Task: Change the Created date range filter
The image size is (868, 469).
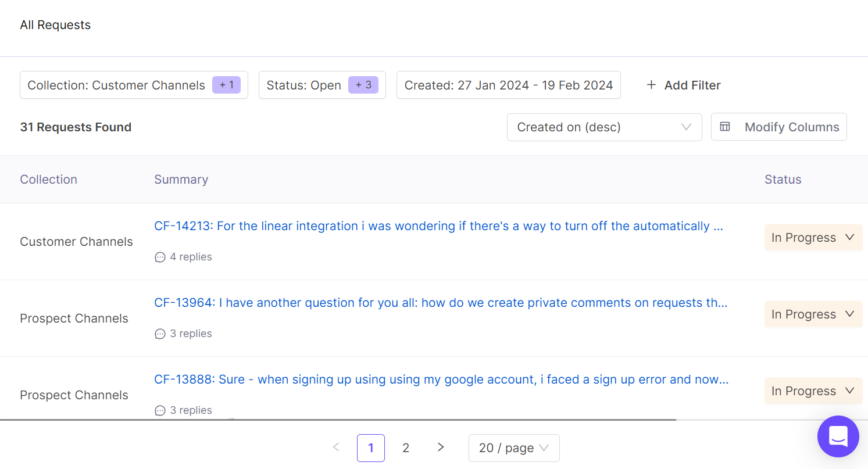Action: (x=508, y=85)
